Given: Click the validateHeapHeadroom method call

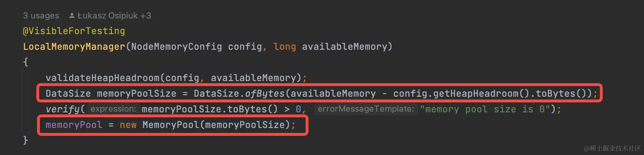Looking at the screenshot, I should coord(103,78).
